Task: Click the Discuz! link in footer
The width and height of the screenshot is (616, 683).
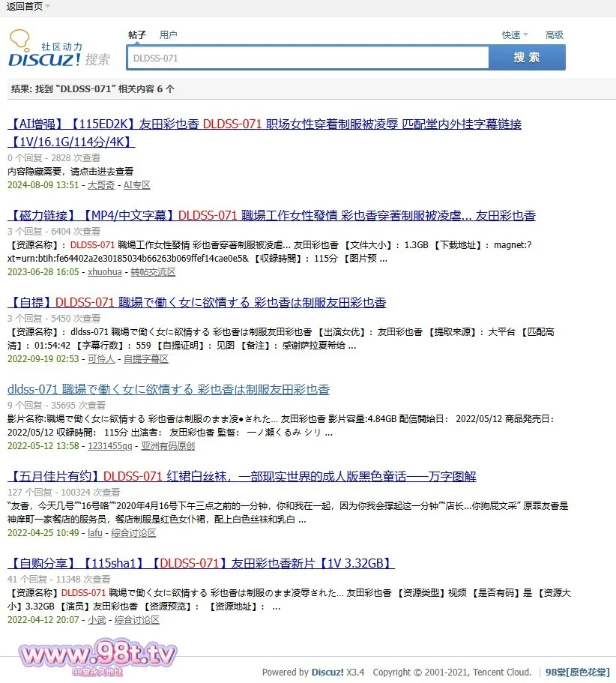Action: [327, 672]
